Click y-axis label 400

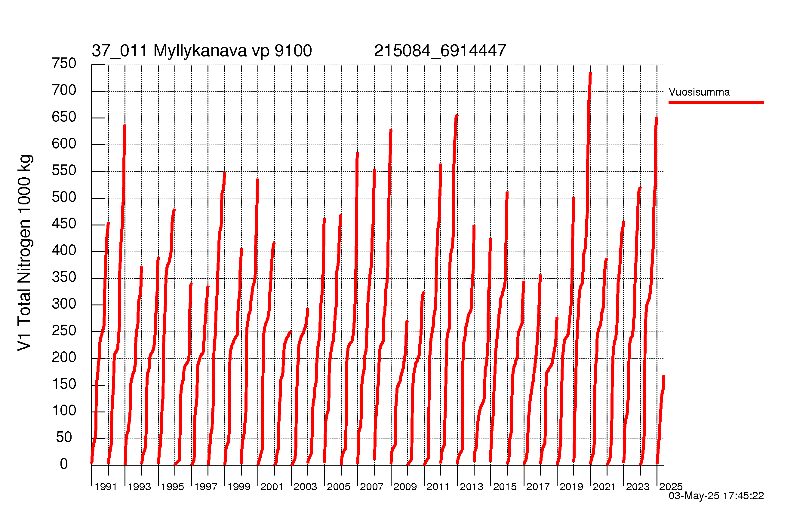64,250
